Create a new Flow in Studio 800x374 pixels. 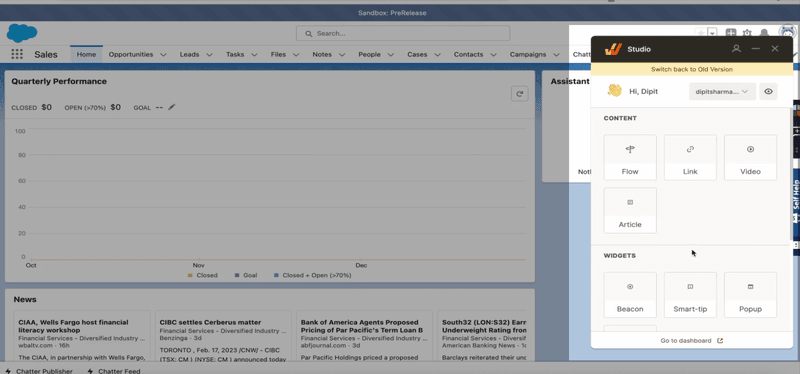tap(630, 157)
